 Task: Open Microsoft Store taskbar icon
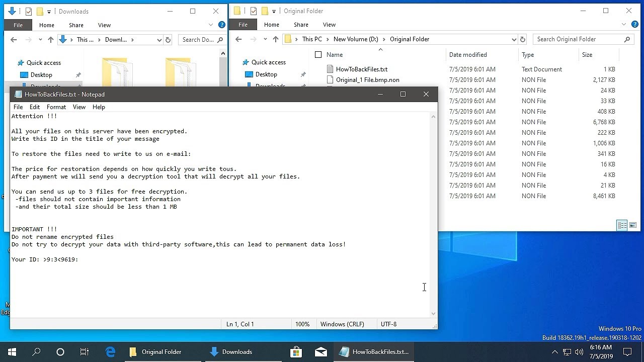(x=296, y=352)
